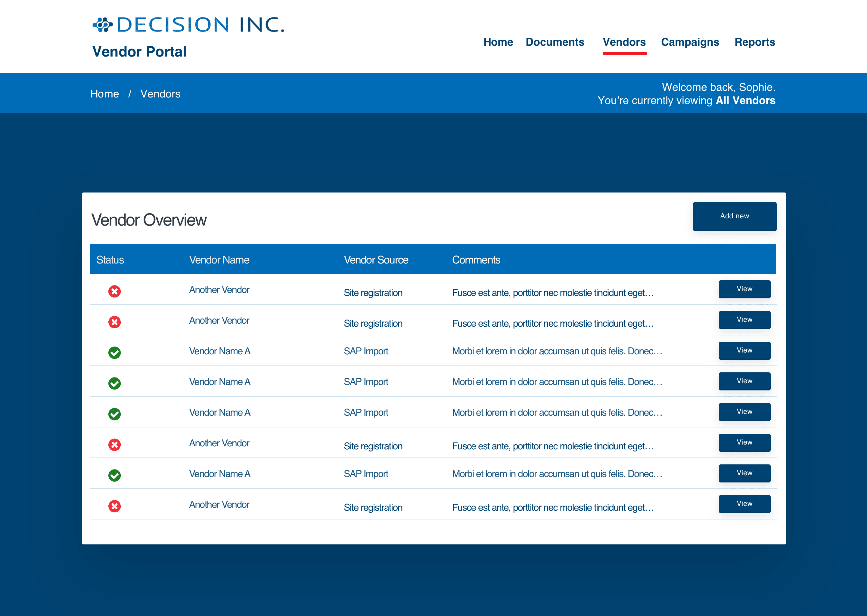
Task: Click the Vendor Overview heading
Action: pos(148,220)
